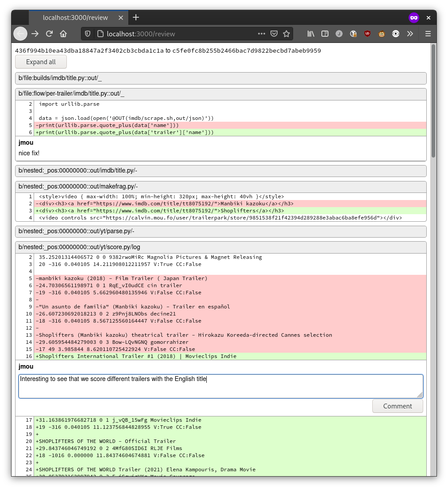Viewport: 448px width, 489px height.
Task: Open page actions three-dot menu
Action: pos(261,34)
